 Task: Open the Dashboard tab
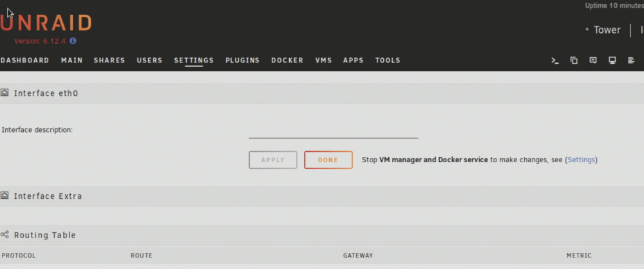pos(24,60)
